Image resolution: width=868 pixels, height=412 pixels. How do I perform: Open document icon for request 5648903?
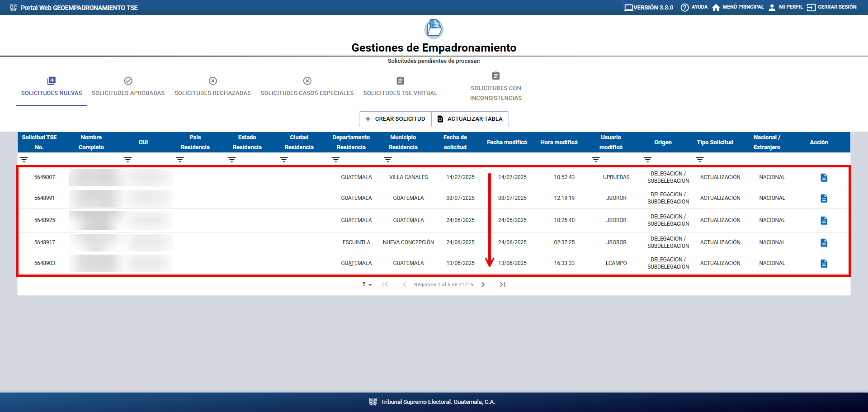tap(824, 264)
